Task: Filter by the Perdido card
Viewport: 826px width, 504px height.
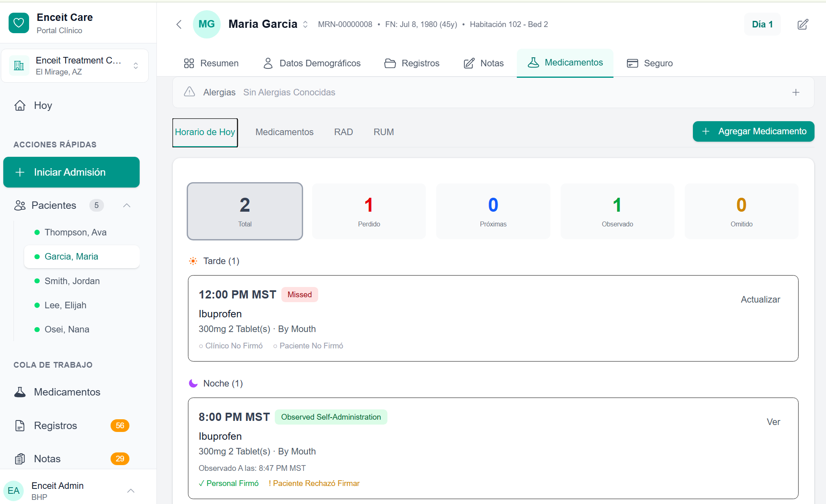Action: point(369,211)
